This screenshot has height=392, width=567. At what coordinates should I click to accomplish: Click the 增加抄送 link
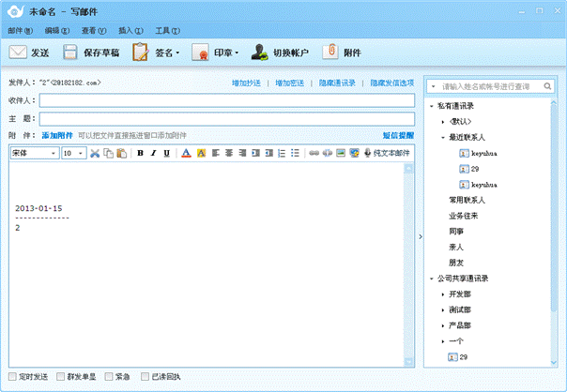click(x=248, y=83)
